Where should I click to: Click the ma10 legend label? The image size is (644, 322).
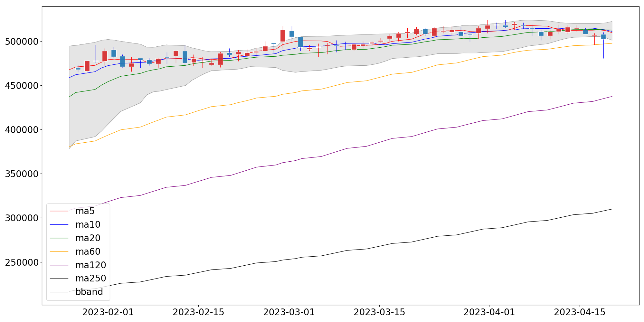click(x=88, y=225)
